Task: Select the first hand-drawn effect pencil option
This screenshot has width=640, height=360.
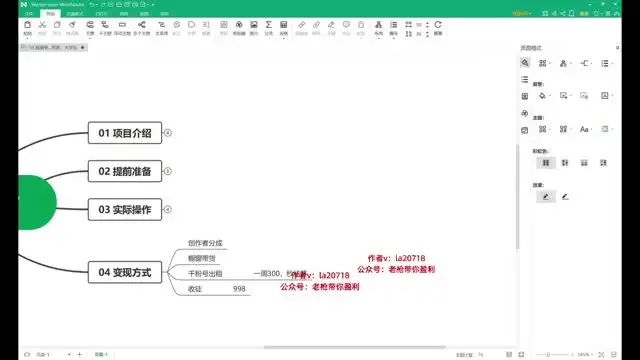Action: pyautogui.click(x=546, y=197)
